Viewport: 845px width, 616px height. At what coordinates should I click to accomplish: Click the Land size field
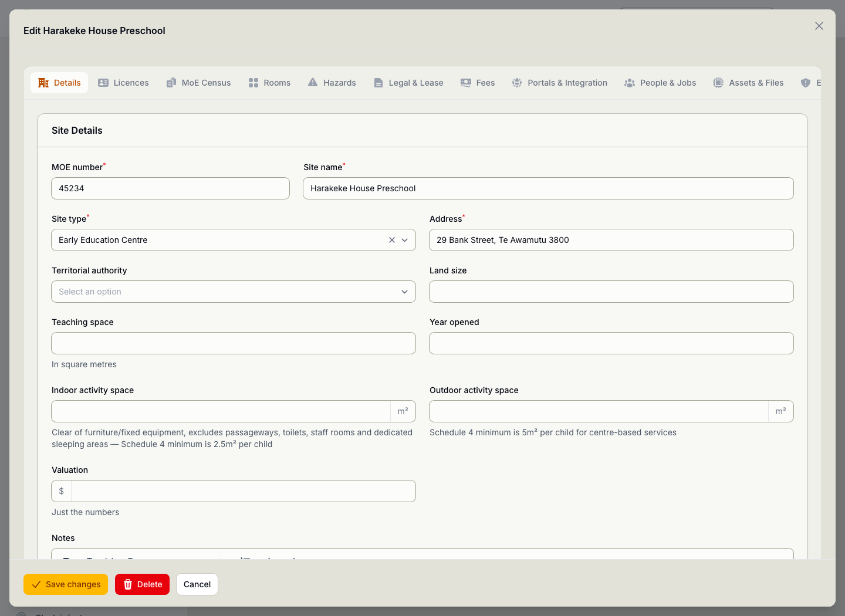[x=611, y=292]
